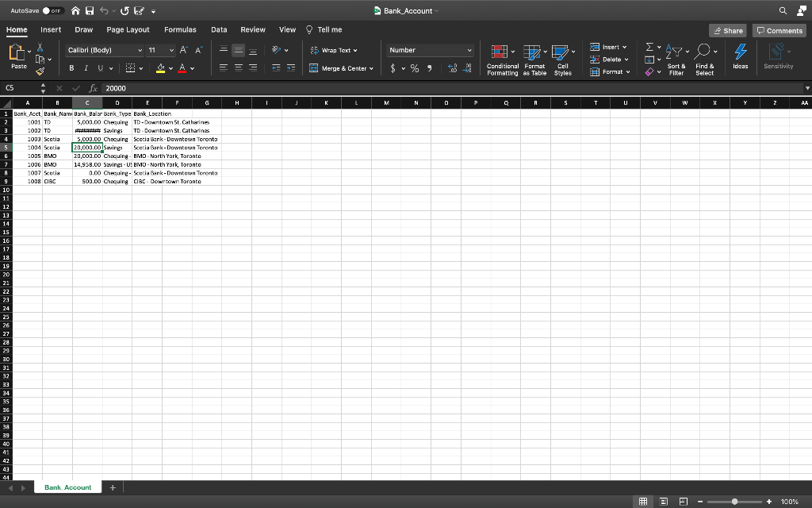Click the Decrease Font Size icon
Viewport: 812px width, 508px height.
(x=198, y=50)
